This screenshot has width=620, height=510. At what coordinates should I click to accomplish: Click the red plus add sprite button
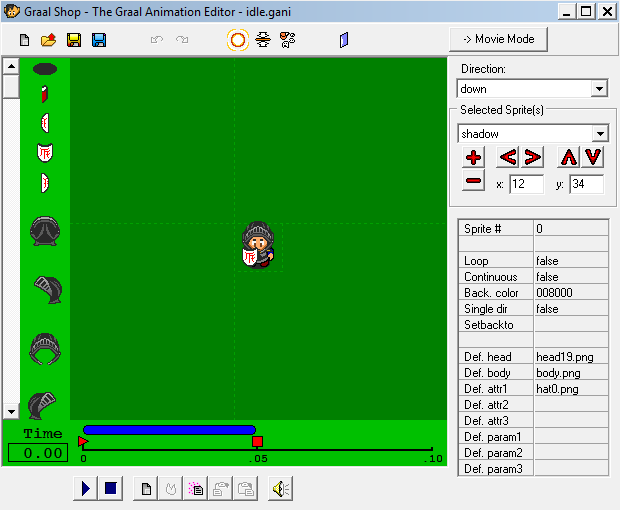[x=474, y=157]
